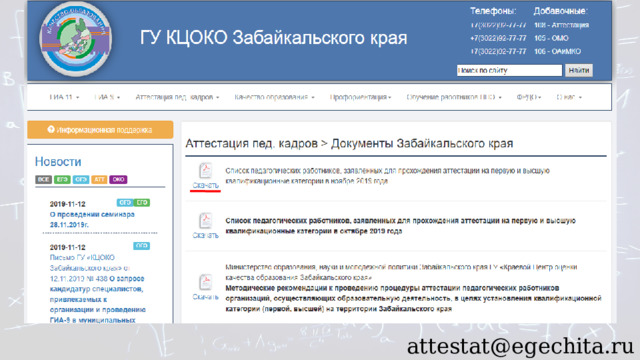Screen dimensions: 640x360
Task: Filter news by orange АТТ tag
Action: tap(99, 179)
